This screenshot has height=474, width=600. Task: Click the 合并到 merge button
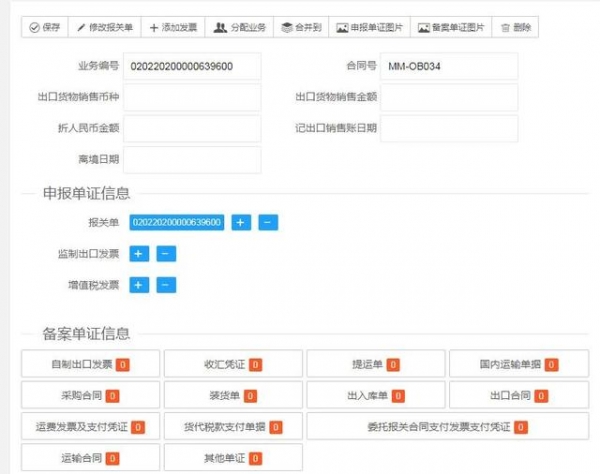301,28
